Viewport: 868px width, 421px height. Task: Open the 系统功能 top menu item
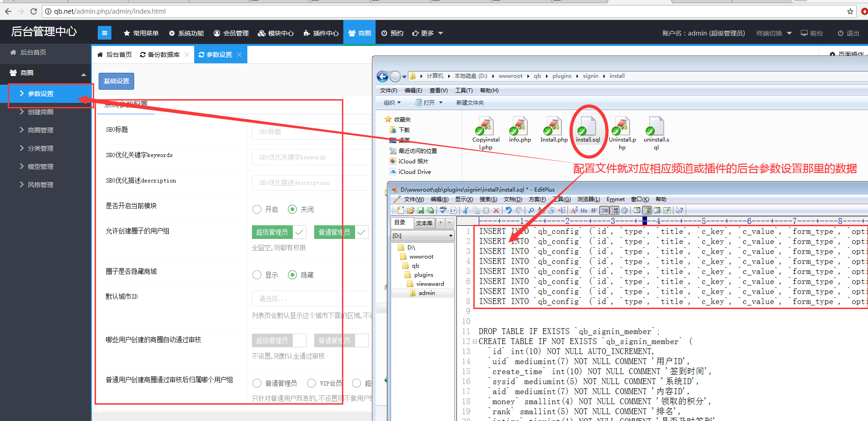[x=186, y=33]
